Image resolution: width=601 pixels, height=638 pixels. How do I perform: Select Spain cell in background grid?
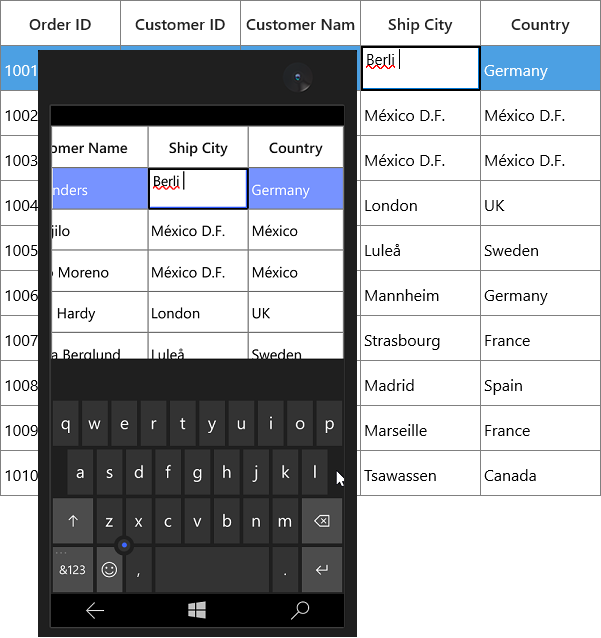540,383
